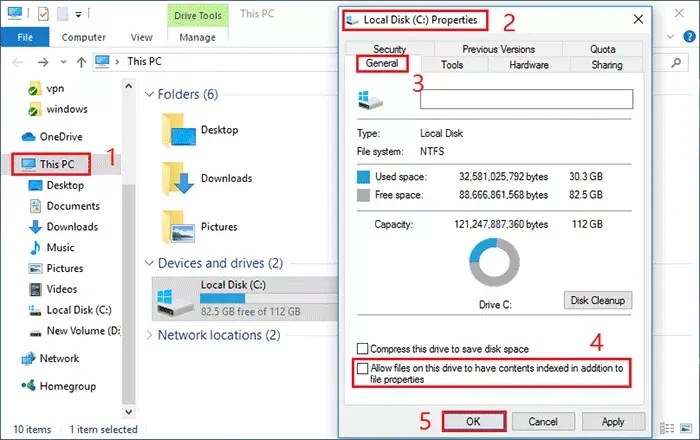
Task: Click the vpn folder icon in sidebar
Action: tap(34, 88)
